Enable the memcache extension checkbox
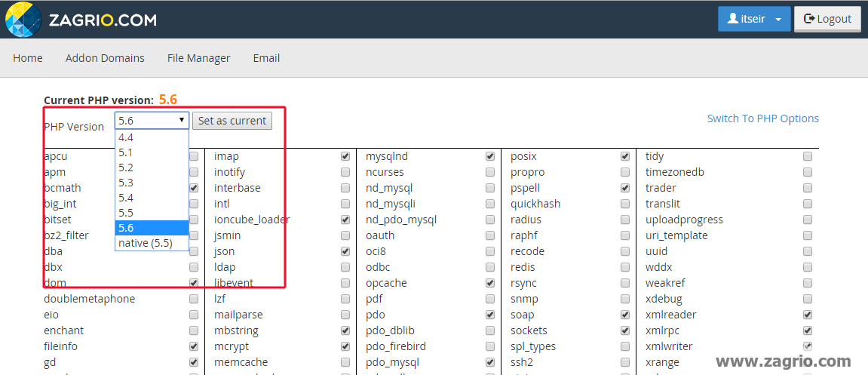Viewport: 868px width, 375px height. [x=345, y=362]
